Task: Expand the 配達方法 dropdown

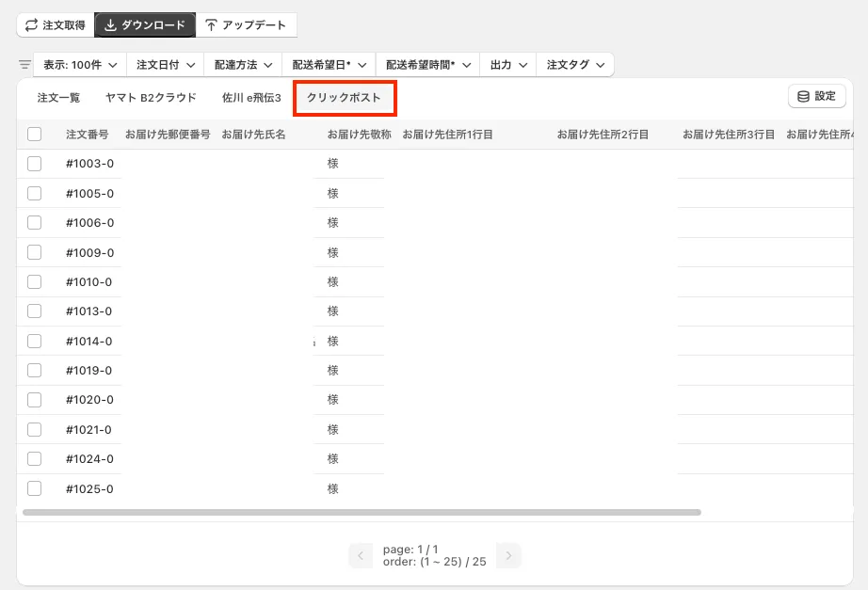Action: click(243, 65)
